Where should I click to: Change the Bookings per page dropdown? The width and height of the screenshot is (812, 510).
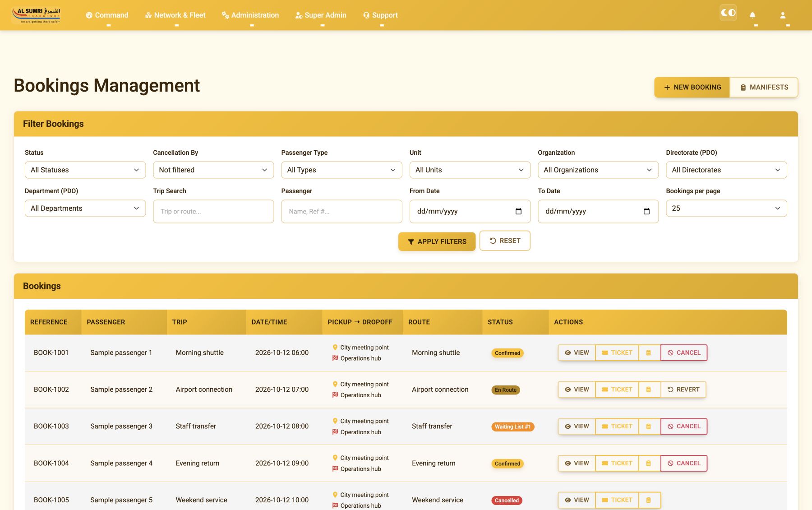[726, 208]
